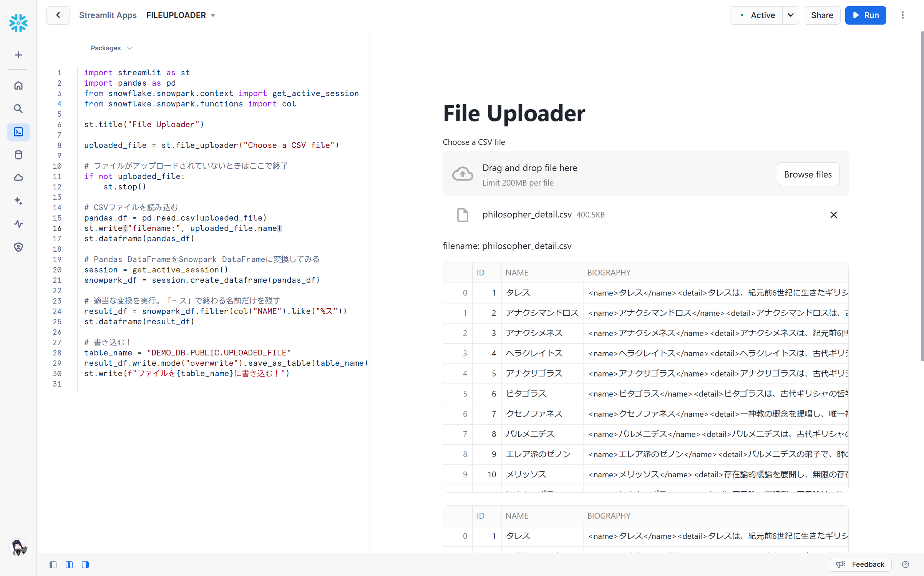Create new item with the plus icon

point(18,55)
